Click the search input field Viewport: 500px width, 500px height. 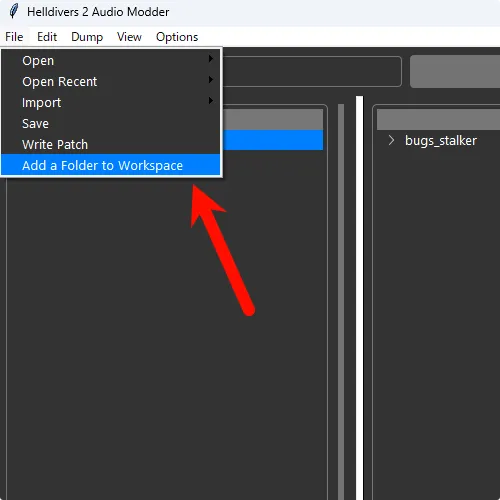coord(312,71)
